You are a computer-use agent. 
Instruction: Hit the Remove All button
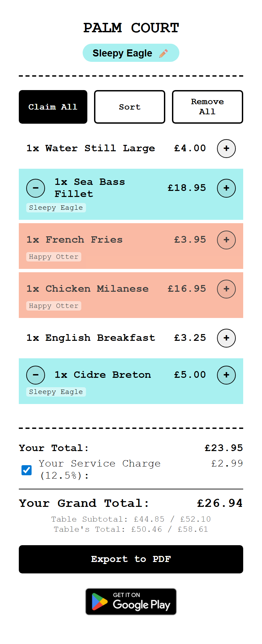(x=208, y=107)
